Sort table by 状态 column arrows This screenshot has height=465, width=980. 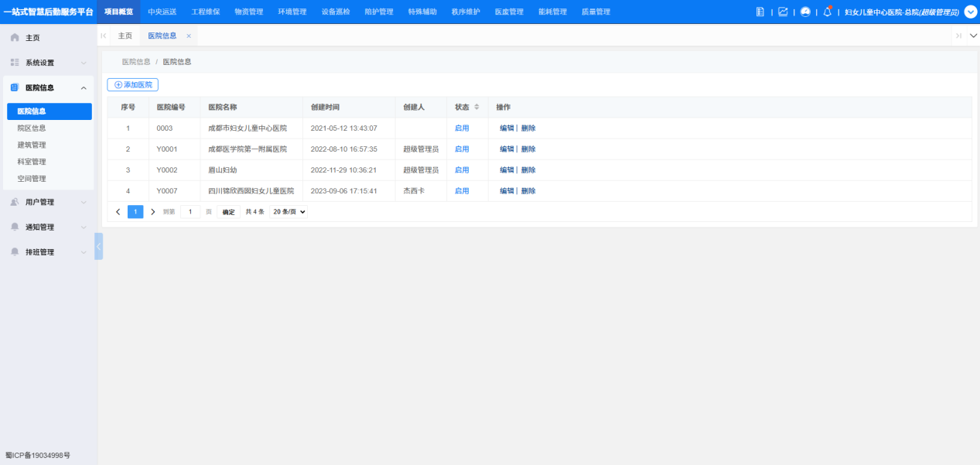(x=476, y=107)
